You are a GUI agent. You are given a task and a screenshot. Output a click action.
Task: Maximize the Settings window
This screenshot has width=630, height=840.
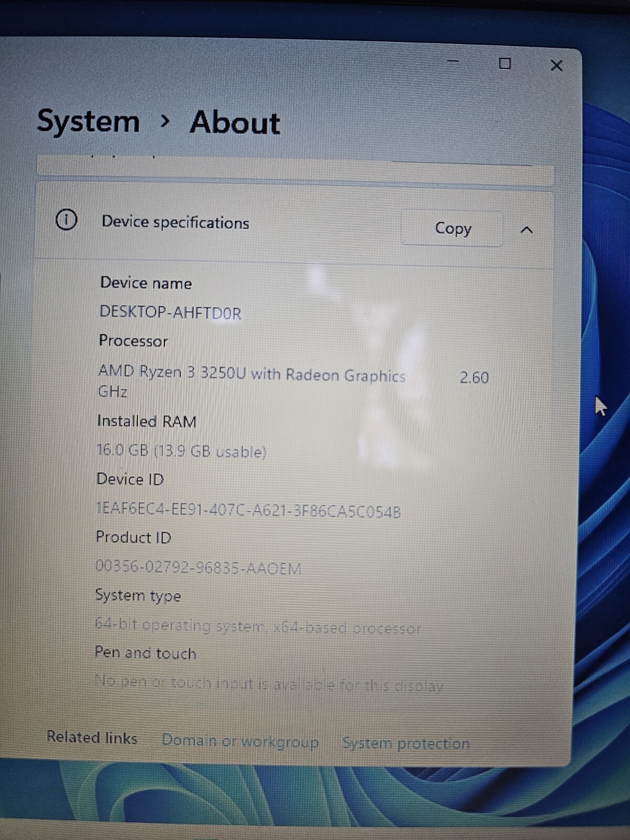pos(505,64)
